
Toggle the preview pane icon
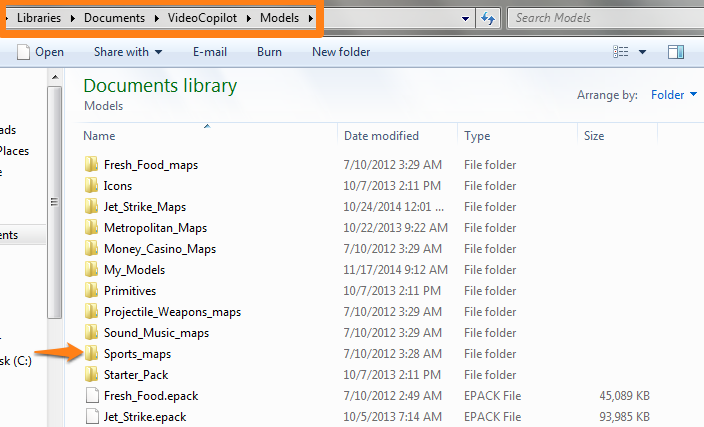[676, 52]
